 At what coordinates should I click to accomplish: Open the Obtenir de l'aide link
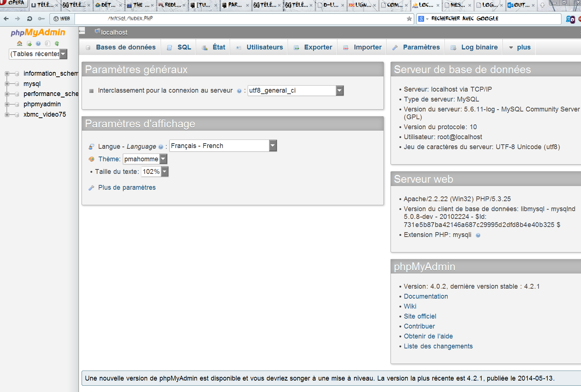(428, 336)
